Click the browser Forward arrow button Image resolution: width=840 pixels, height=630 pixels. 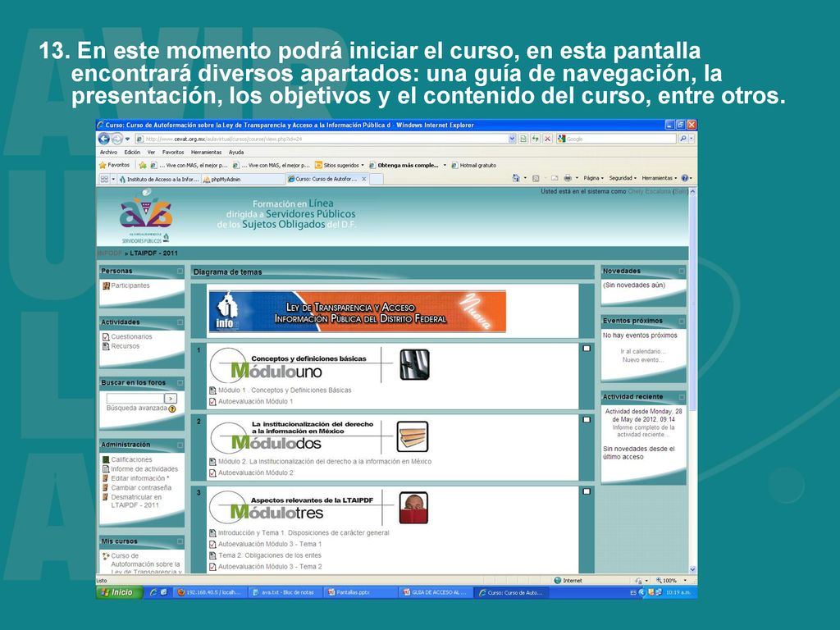pyautogui.click(x=116, y=139)
